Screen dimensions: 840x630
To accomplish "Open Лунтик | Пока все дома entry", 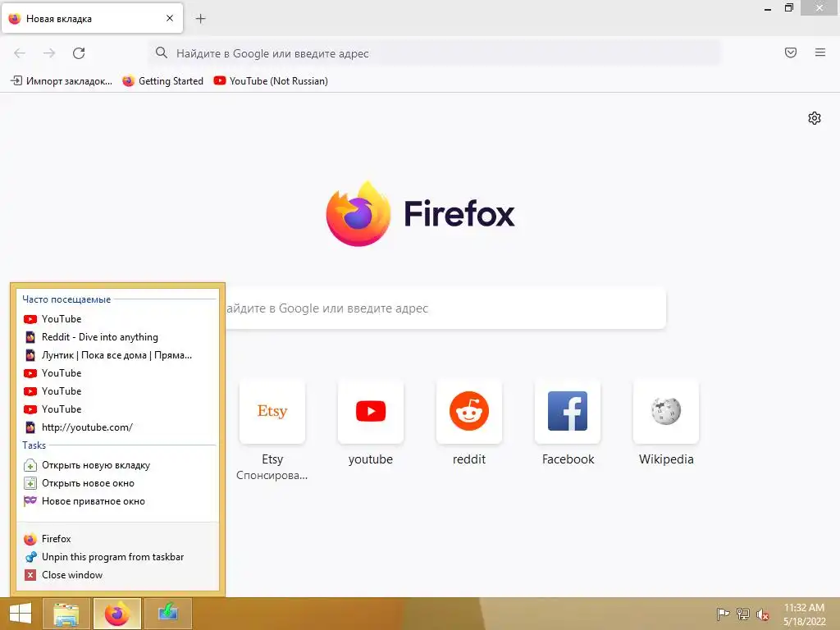I will pos(117,355).
